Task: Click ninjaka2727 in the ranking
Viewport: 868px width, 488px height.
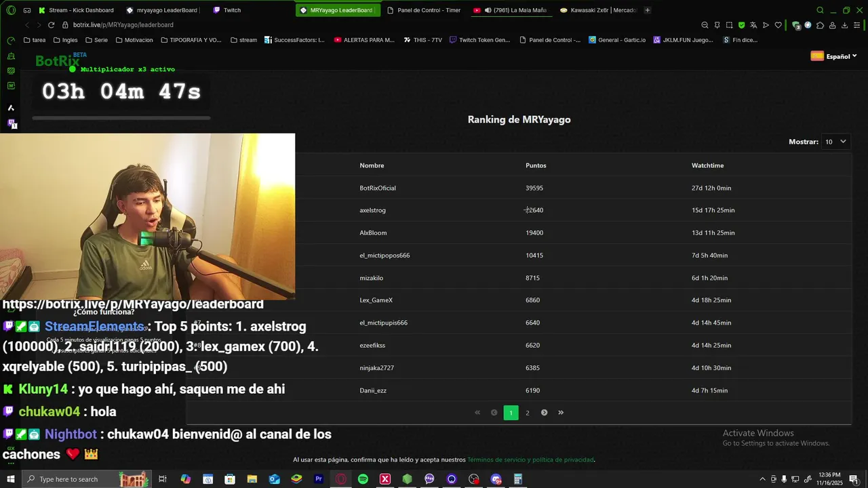Action: click(376, 368)
